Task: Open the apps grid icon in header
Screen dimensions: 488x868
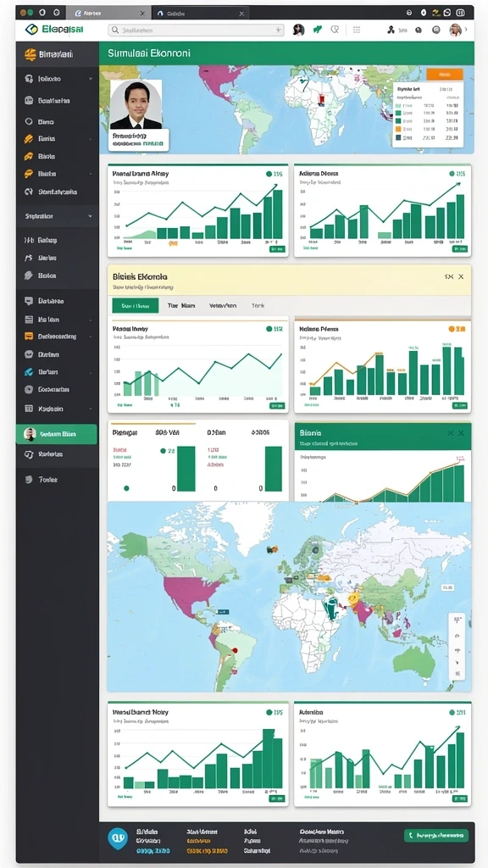Action: 357,30
